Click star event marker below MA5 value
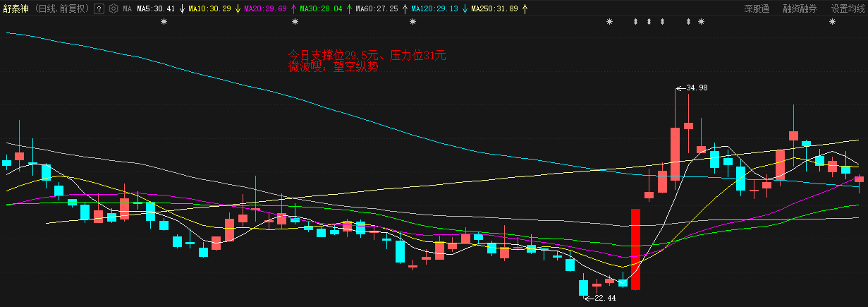Image resolution: width=868 pixels, height=307 pixels. tap(164, 22)
